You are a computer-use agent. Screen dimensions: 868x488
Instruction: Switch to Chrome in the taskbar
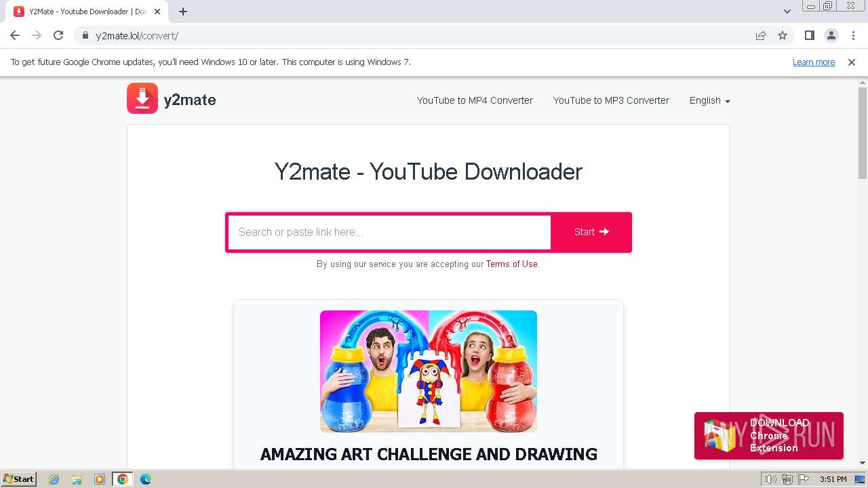click(x=122, y=479)
